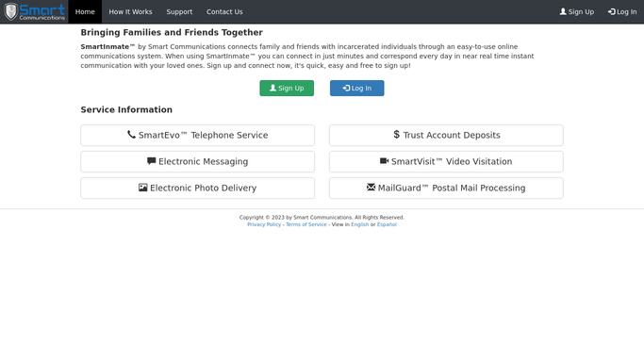This screenshot has width=644, height=362.
Task: Select Log In in top right navbar
Action: (622, 11)
